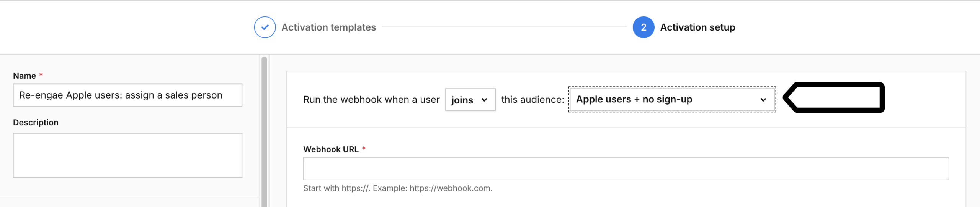Viewport: 980px width, 207px height.
Task: Focus the Name text field
Action: [x=127, y=95]
